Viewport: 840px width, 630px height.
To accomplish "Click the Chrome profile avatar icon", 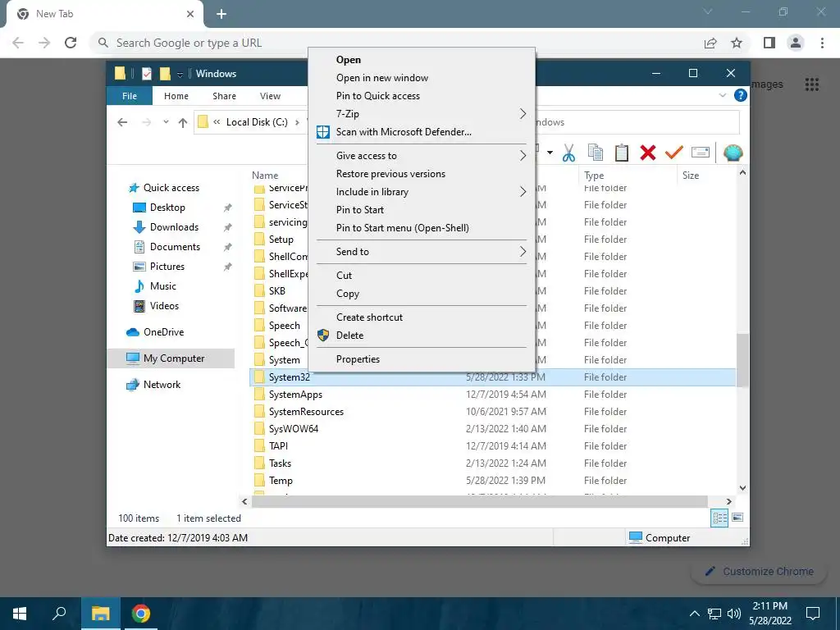I will pos(796,43).
